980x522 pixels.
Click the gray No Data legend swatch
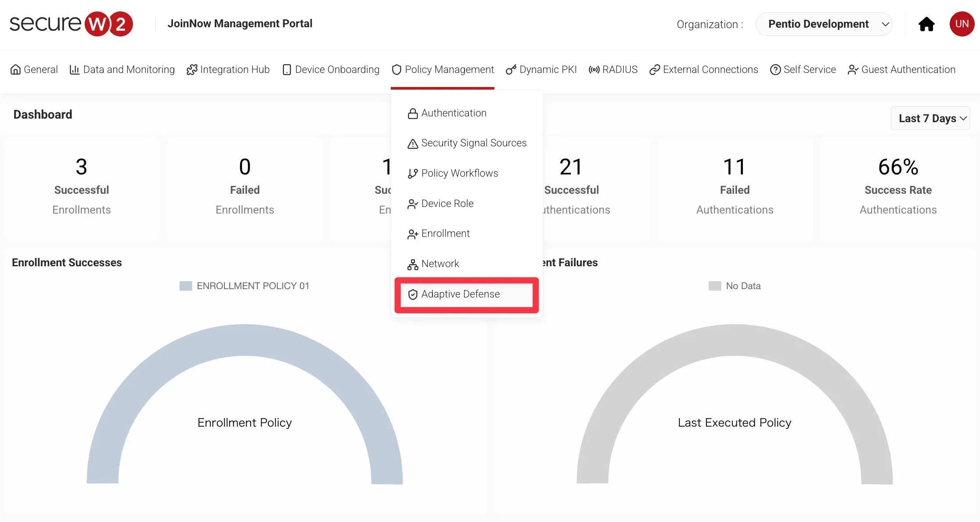tap(715, 286)
